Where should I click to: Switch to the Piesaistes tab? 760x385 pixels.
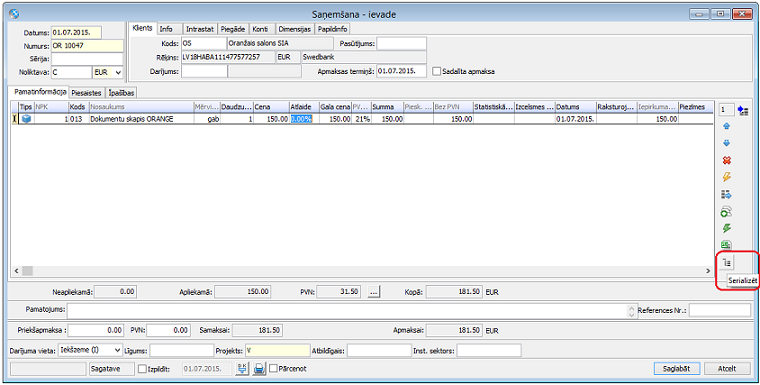[x=86, y=92]
